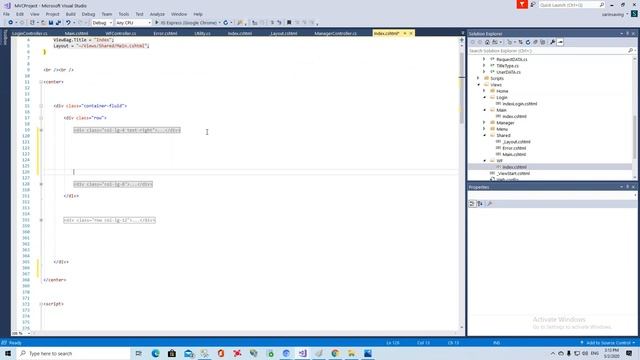640x360 pixels.
Task: Click the Navigate Backward toolbar icon
Action: 11,23
